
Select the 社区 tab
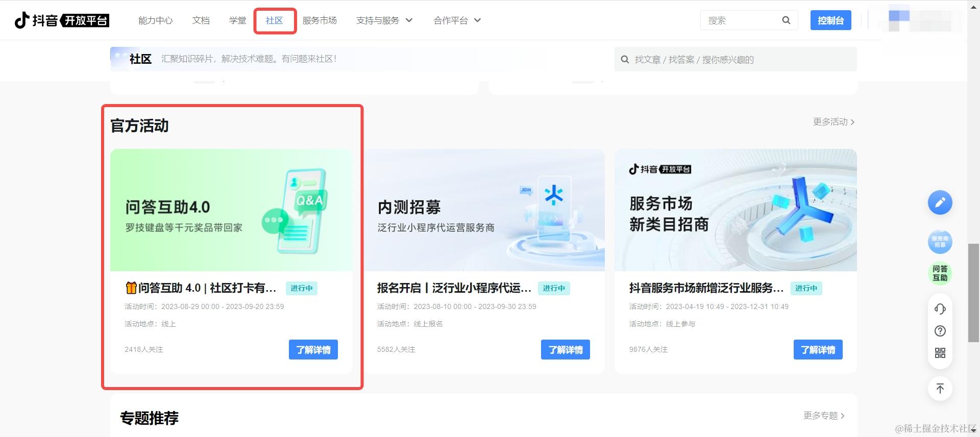pos(275,20)
